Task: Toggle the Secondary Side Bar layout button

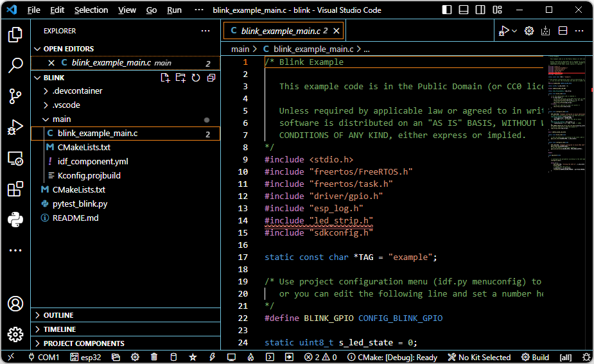Action: (480, 10)
